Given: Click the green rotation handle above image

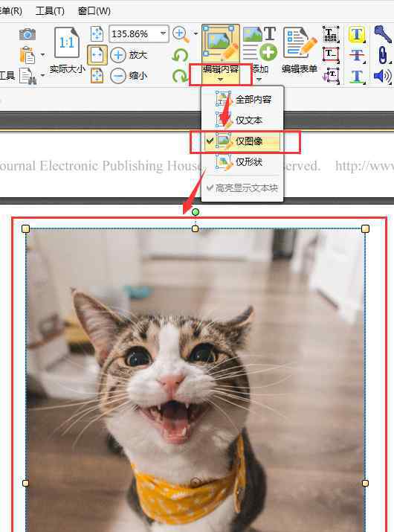Looking at the screenshot, I should click(196, 212).
